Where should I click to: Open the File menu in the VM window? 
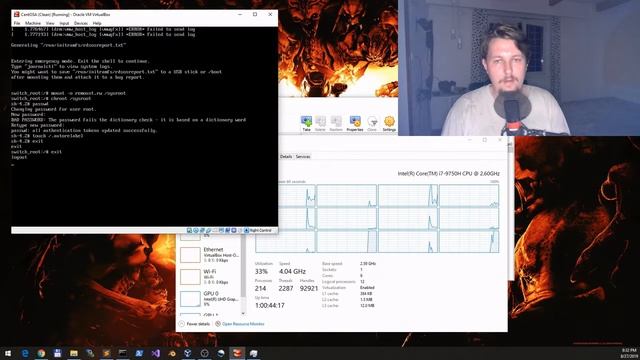[x=17, y=23]
